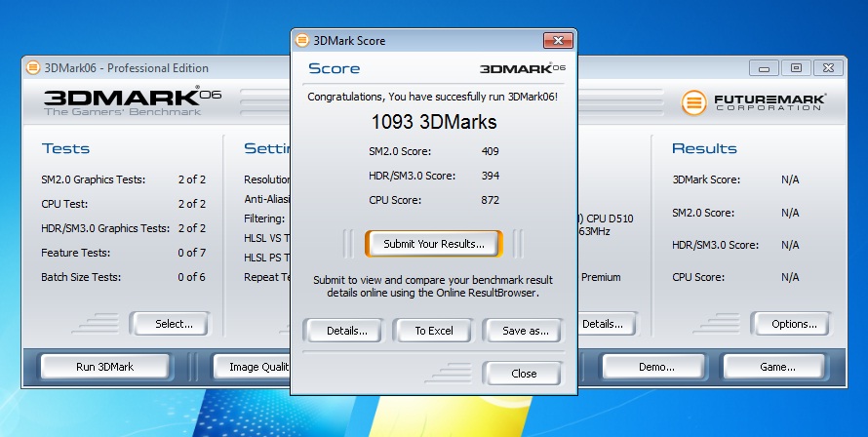Click the HDR/SM3.0 Score value 394

pos(490,177)
